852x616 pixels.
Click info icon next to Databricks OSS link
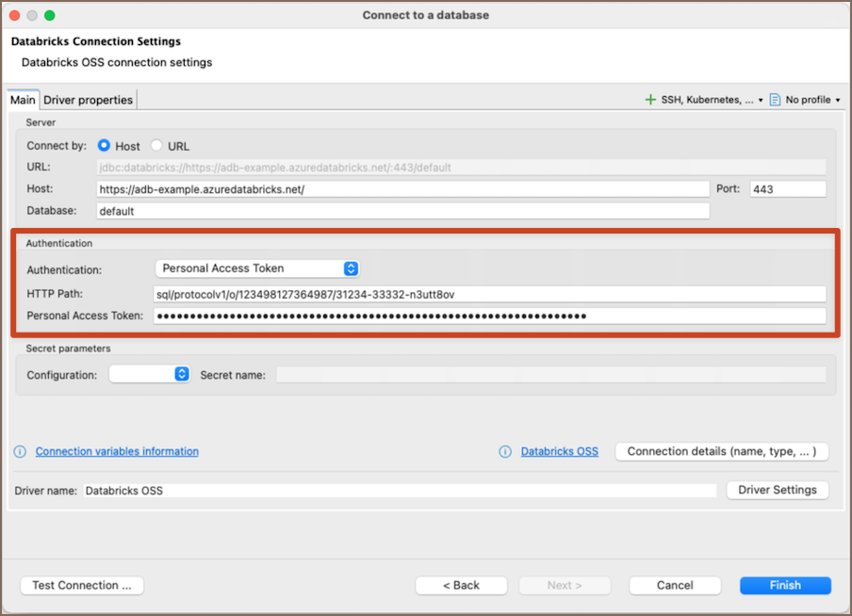pyautogui.click(x=505, y=452)
